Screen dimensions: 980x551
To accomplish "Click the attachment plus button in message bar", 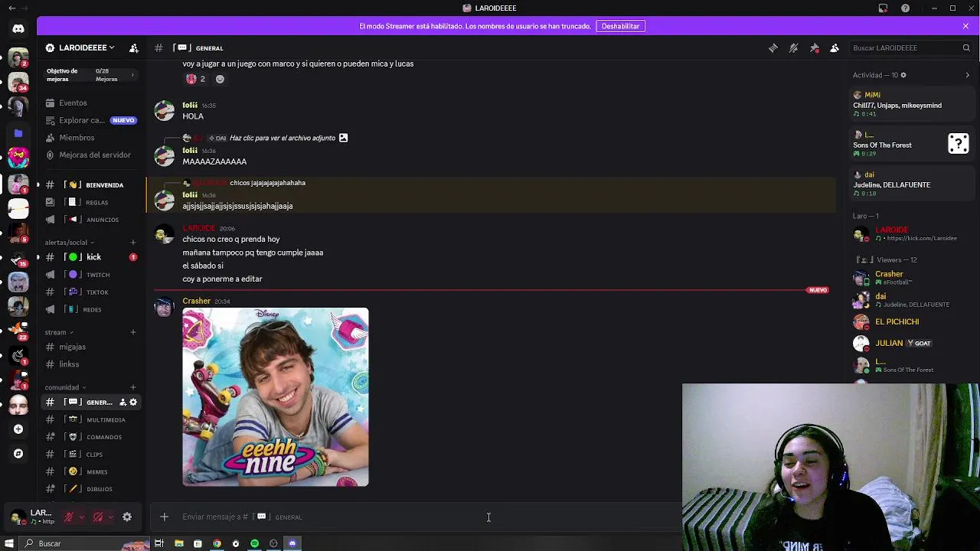I will click(164, 517).
